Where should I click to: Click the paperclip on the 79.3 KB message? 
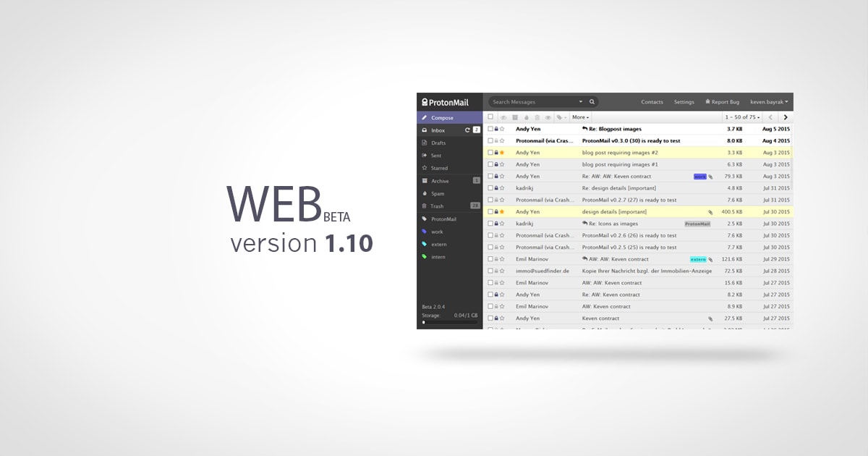pos(710,177)
